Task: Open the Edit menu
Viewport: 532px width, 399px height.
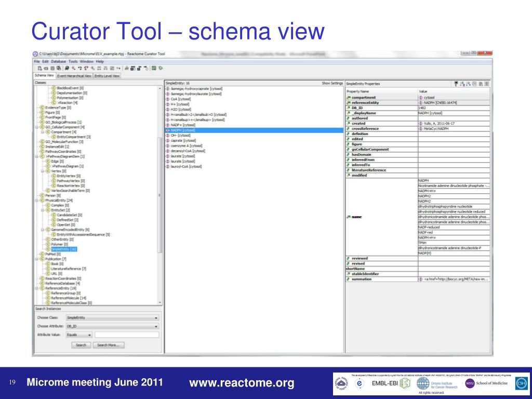Action: [46, 61]
